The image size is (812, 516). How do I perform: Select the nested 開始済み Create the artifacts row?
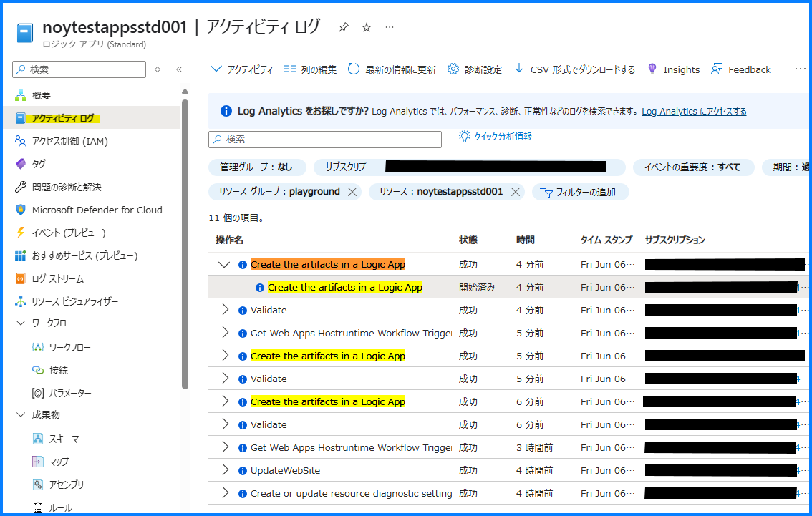510,287
